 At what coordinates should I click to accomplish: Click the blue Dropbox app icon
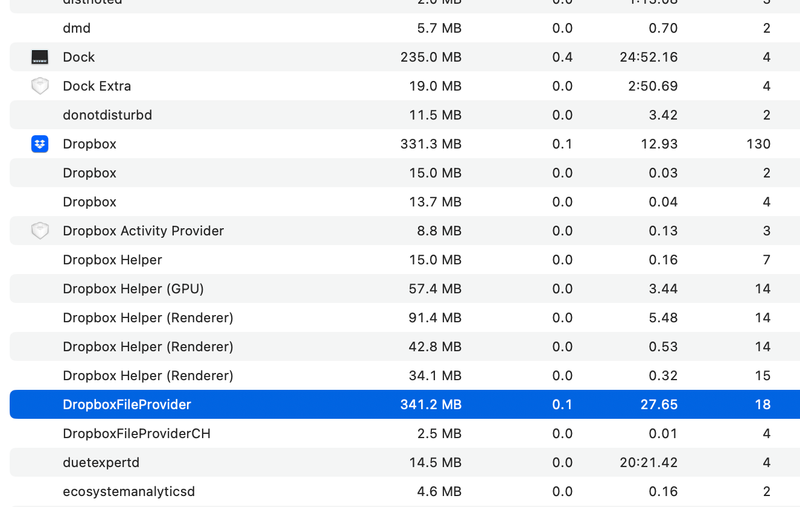40,144
